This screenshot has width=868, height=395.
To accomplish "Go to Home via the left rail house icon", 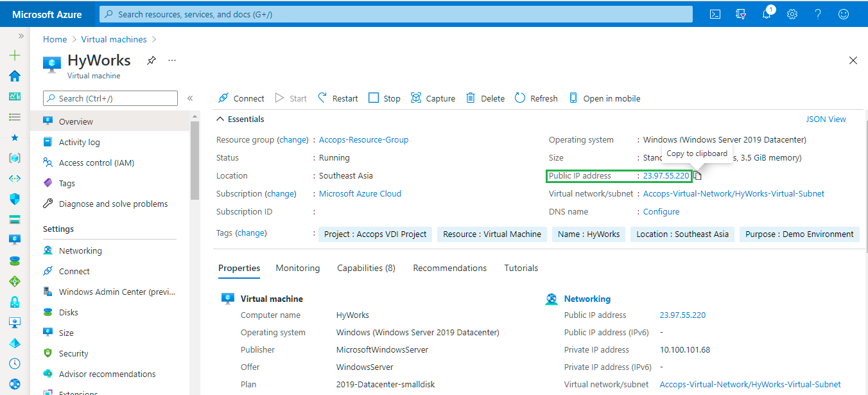I will tap(15, 76).
